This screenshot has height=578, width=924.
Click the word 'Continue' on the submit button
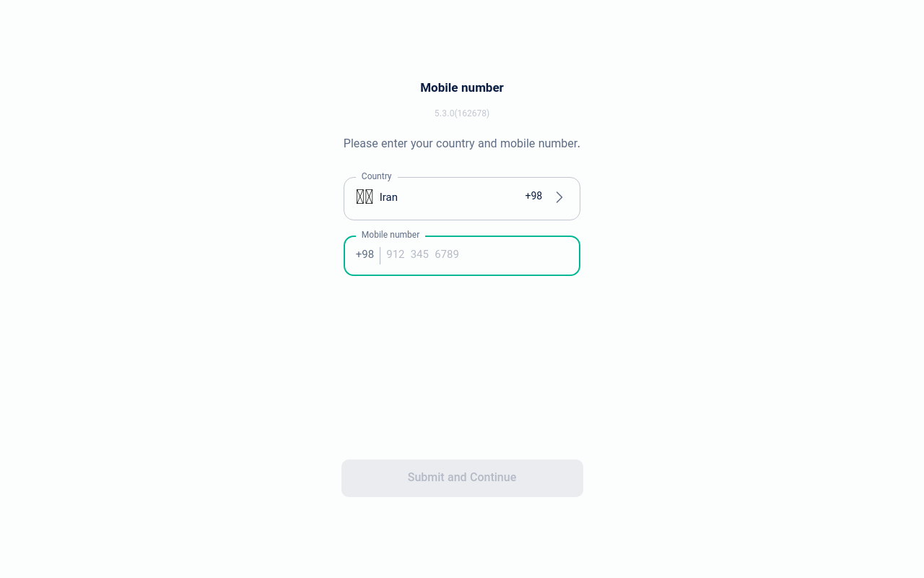click(x=493, y=477)
